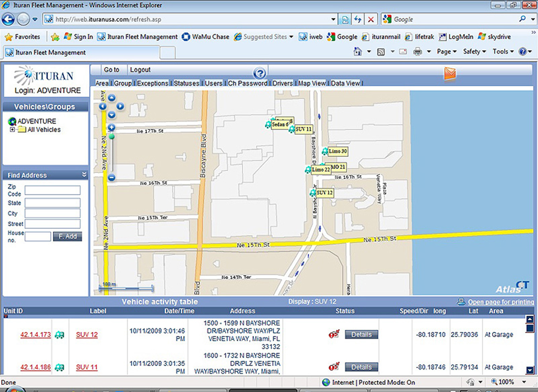Click the orange envelope mail icon
This screenshot has height=392, width=538.
tap(450, 74)
